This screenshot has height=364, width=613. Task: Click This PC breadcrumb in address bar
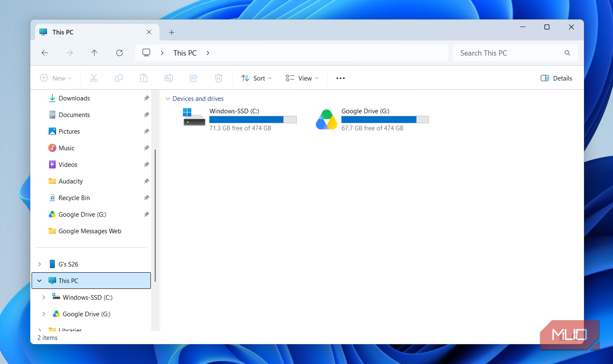[185, 53]
